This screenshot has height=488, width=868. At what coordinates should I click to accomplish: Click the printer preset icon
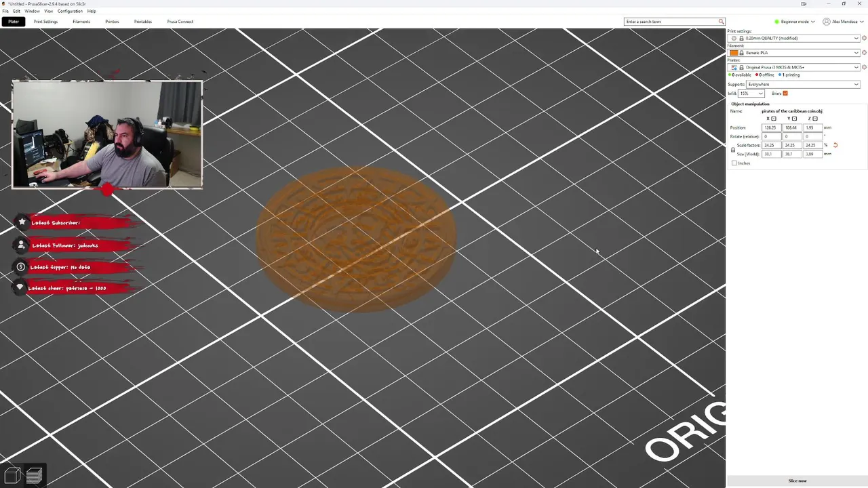(x=734, y=67)
